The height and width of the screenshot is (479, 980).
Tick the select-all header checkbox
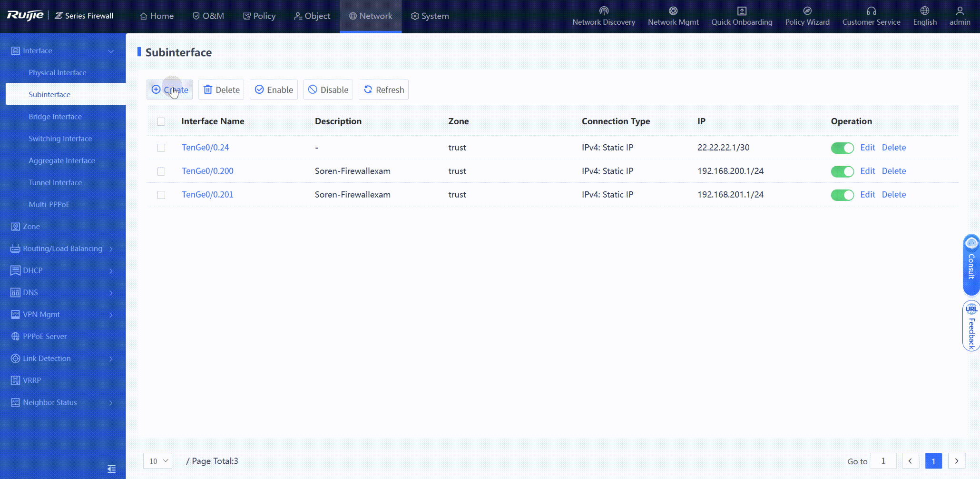pos(161,122)
